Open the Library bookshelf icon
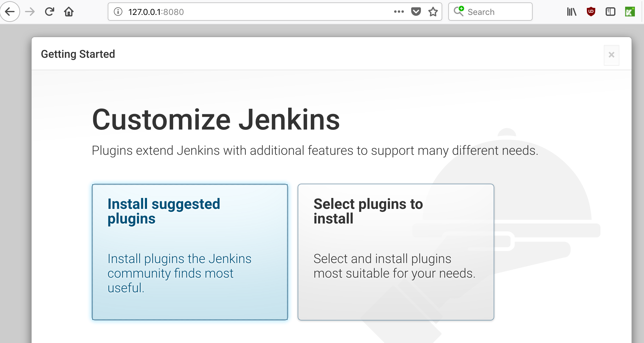Image resolution: width=644 pixels, height=343 pixels. [x=572, y=12]
